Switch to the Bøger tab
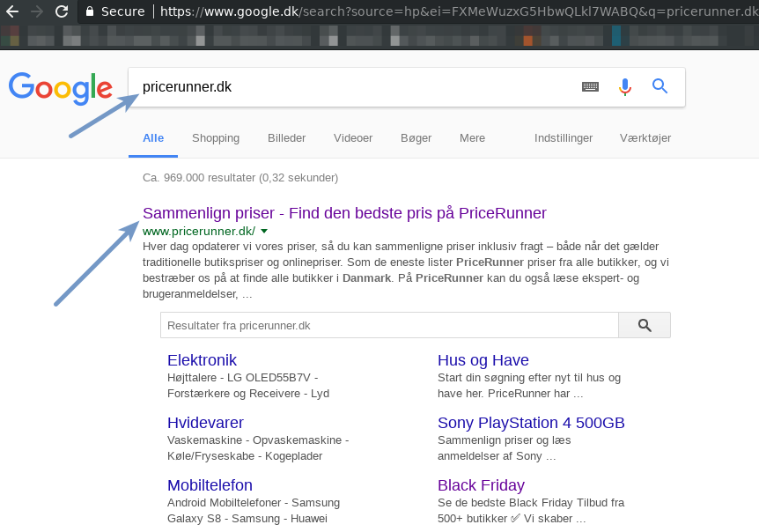 (x=416, y=138)
